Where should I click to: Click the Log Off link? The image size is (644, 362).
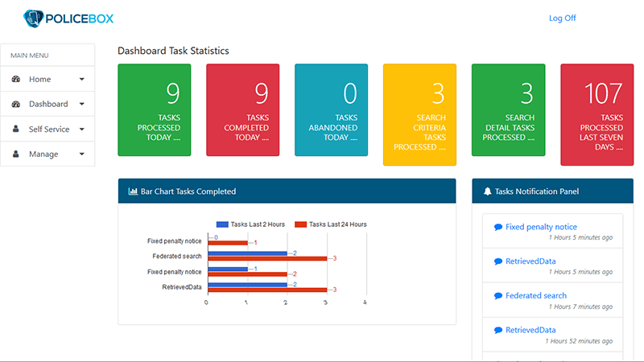click(562, 19)
